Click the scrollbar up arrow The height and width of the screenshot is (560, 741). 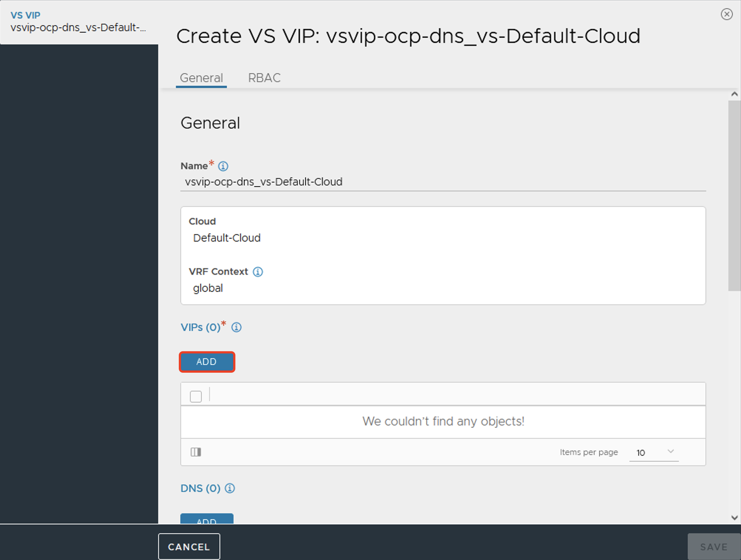pos(734,94)
